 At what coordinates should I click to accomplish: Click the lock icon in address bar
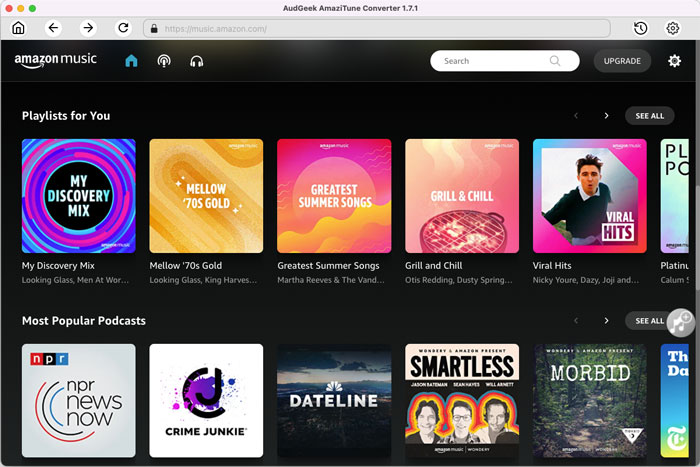coord(154,29)
